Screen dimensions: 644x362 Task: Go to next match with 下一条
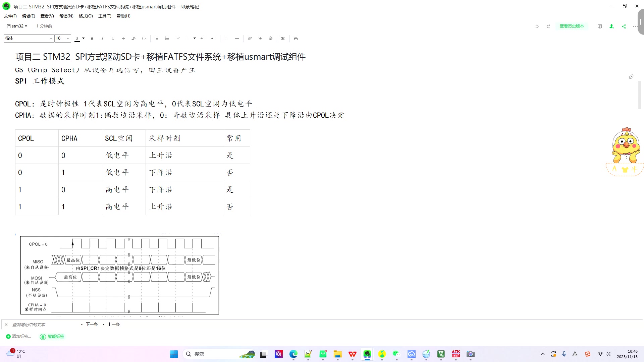[x=90, y=324]
